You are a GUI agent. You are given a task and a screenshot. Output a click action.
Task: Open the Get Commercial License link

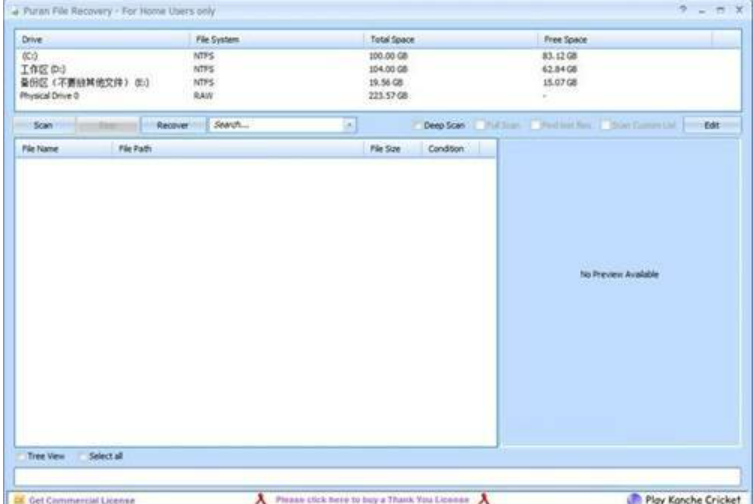(x=82, y=500)
